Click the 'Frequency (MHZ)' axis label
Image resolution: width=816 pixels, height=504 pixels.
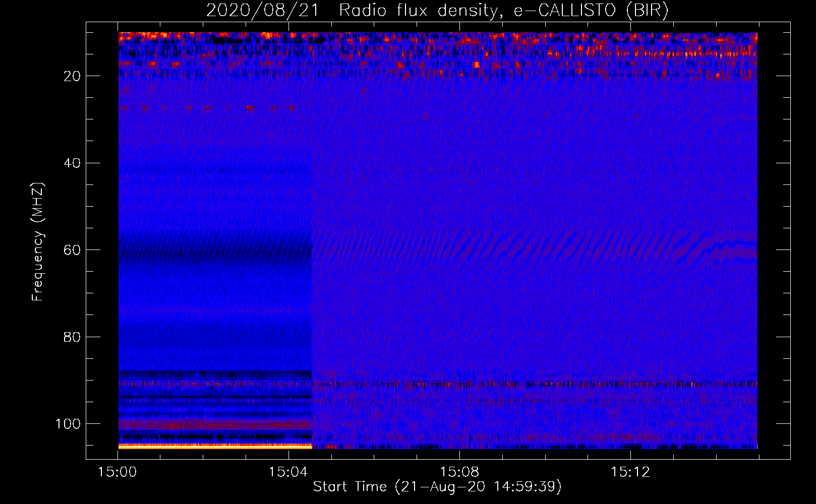pos(38,242)
